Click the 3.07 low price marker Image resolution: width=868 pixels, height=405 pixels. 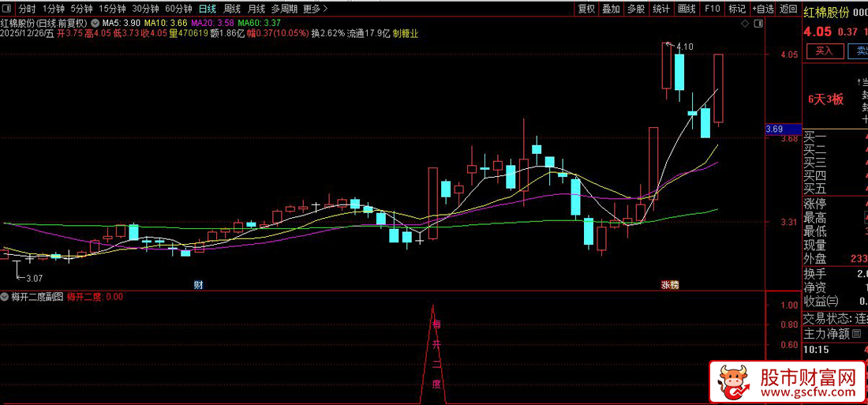34,278
